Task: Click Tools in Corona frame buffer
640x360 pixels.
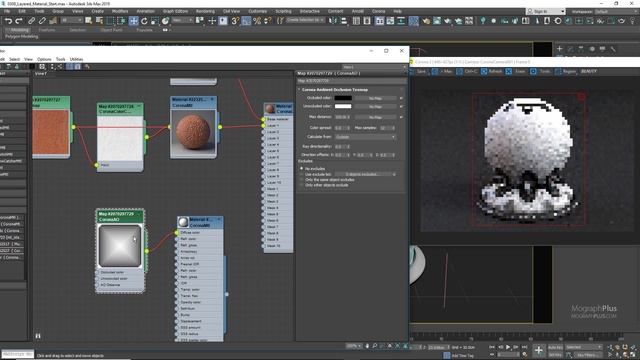Action: point(540,71)
